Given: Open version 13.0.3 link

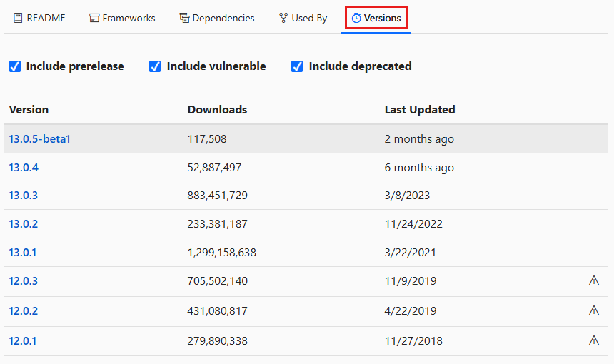Looking at the screenshot, I should [x=24, y=196].
